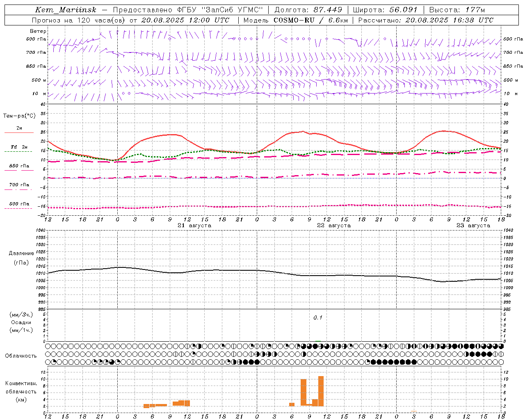Click the 'Облачность' cloud cover row label

tap(21, 356)
